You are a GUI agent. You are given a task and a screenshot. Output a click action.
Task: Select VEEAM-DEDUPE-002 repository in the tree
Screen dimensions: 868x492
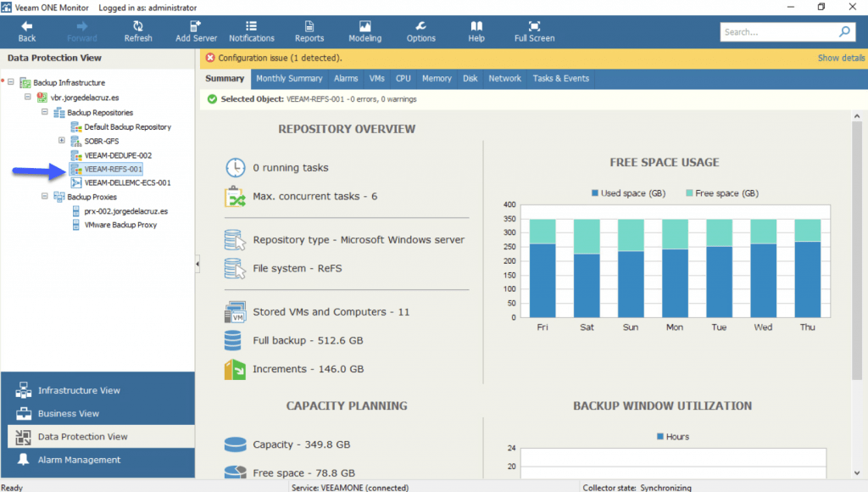pos(118,155)
